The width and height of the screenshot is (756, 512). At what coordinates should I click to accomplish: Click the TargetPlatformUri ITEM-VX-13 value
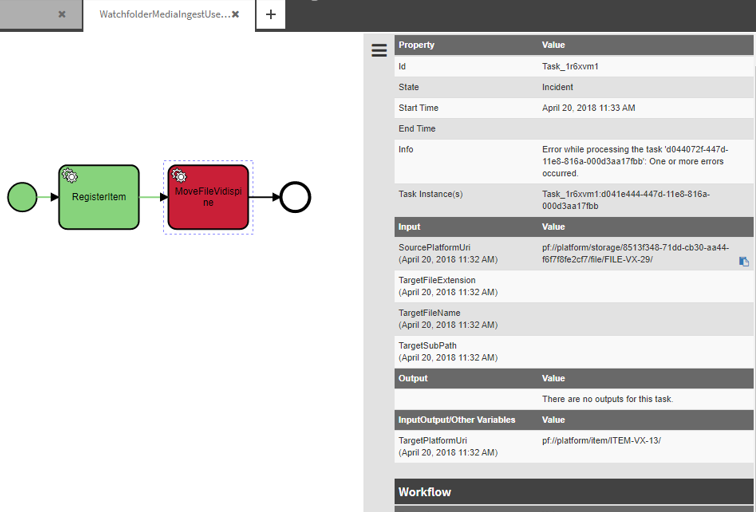pos(601,441)
